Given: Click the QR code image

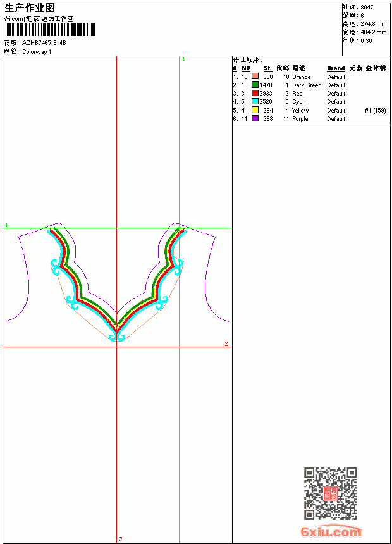Looking at the screenshot, I should (330, 493).
